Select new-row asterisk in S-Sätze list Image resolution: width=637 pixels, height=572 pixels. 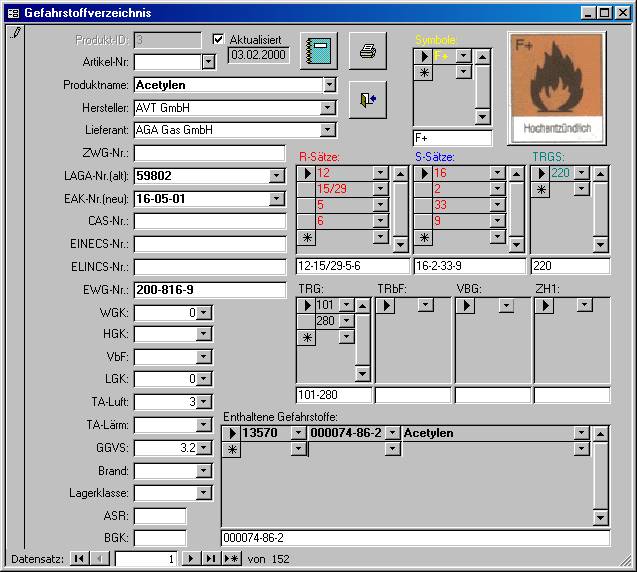[x=424, y=237]
